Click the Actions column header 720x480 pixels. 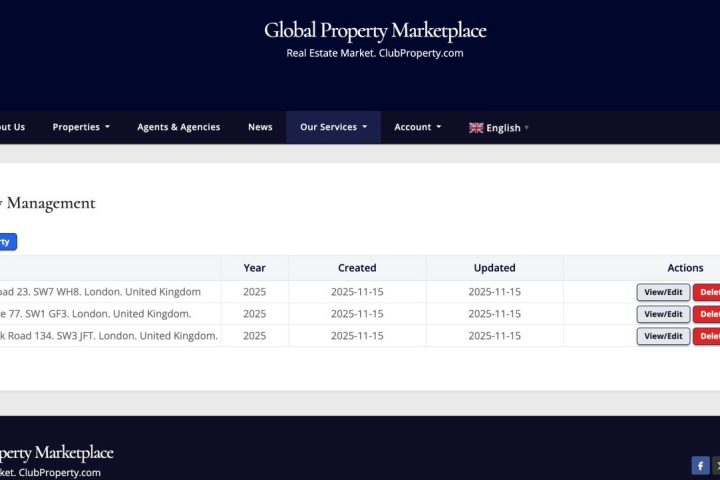[x=685, y=268]
